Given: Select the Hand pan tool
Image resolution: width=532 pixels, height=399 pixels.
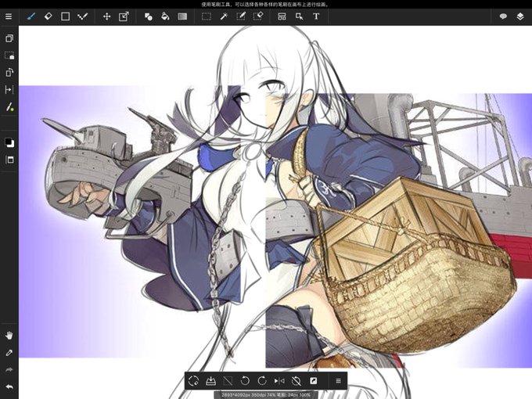Looking at the screenshot, I should [9, 336].
